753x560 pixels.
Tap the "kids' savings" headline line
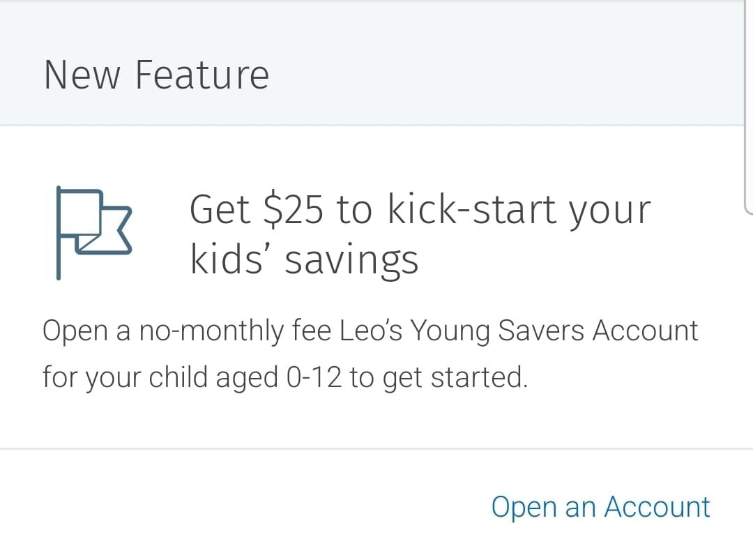pyautogui.click(x=304, y=259)
